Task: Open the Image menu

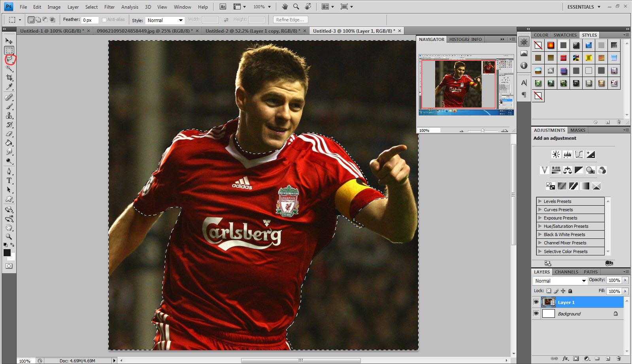Action: coord(54,7)
